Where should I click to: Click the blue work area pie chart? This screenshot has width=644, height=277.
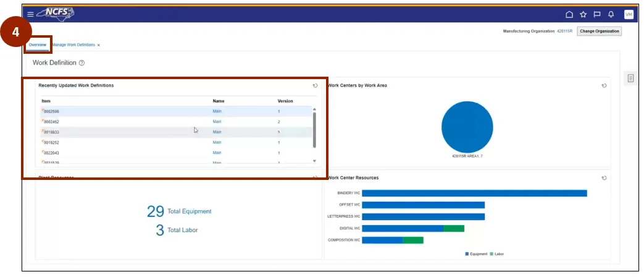[x=467, y=127]
